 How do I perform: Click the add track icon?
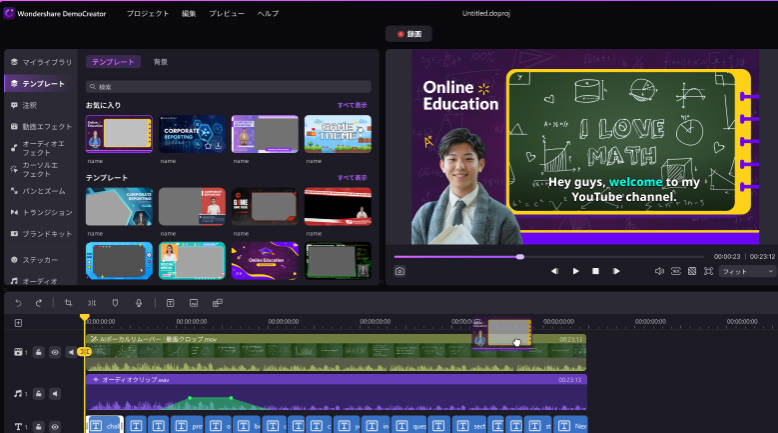[x=18, y=323]
